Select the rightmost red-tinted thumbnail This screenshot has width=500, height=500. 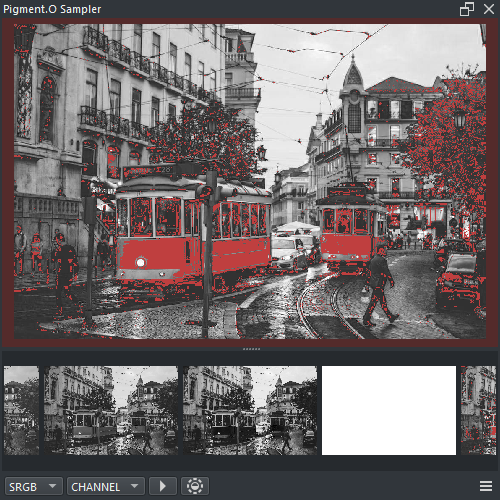[479, 410]
